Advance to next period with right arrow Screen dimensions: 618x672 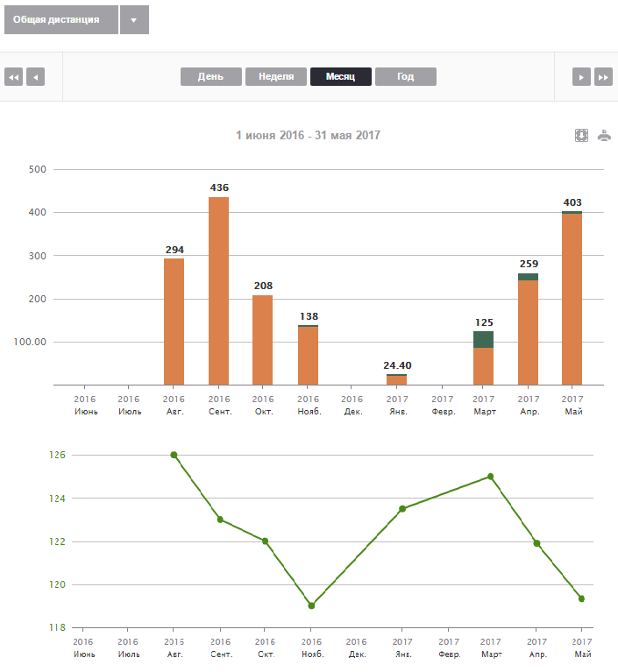581,77
